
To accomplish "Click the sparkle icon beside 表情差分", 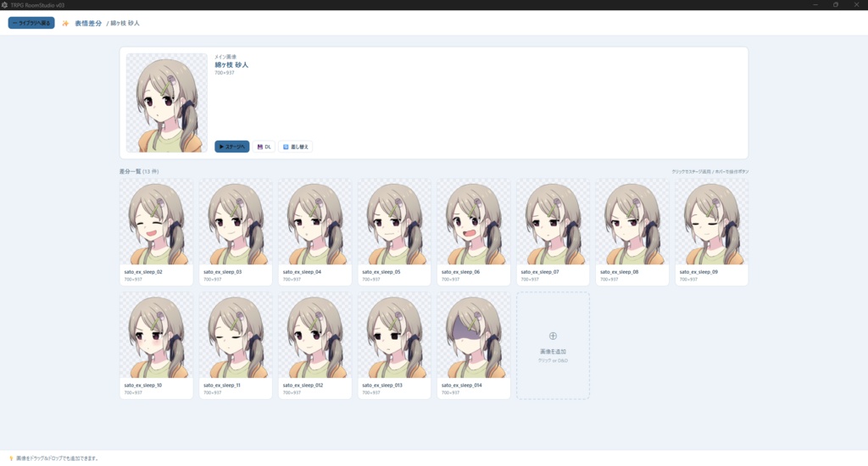I will [x=65, y=23].
